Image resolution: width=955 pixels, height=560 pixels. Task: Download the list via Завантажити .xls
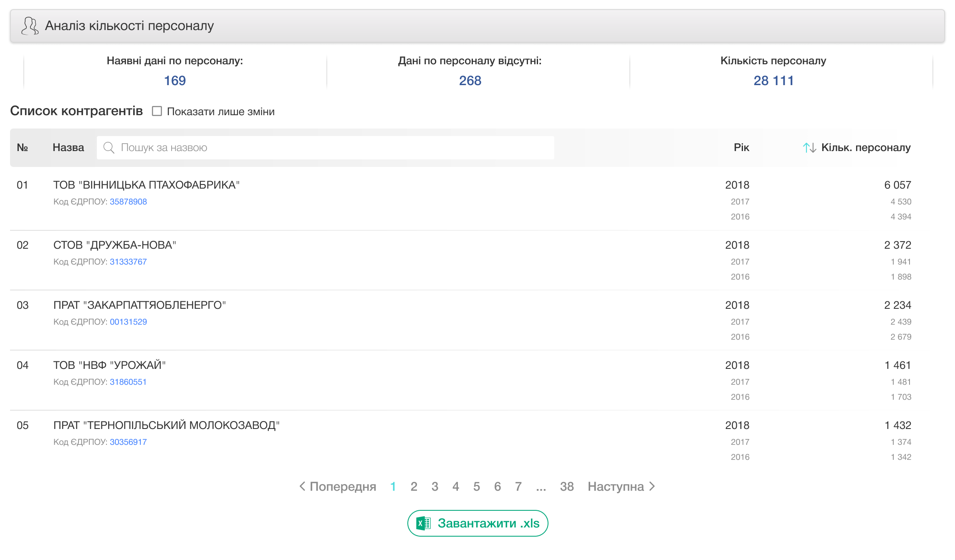coord(488,523)
